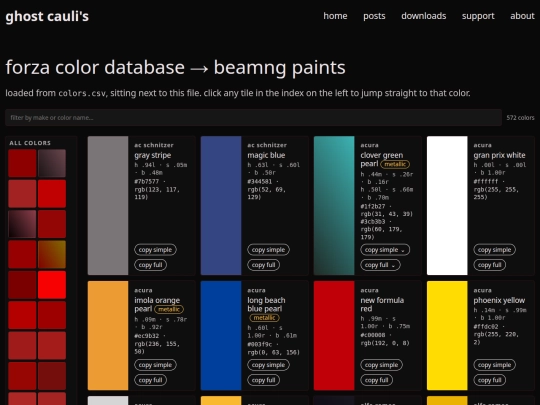Copy full for new formula red

pos(377,380)
